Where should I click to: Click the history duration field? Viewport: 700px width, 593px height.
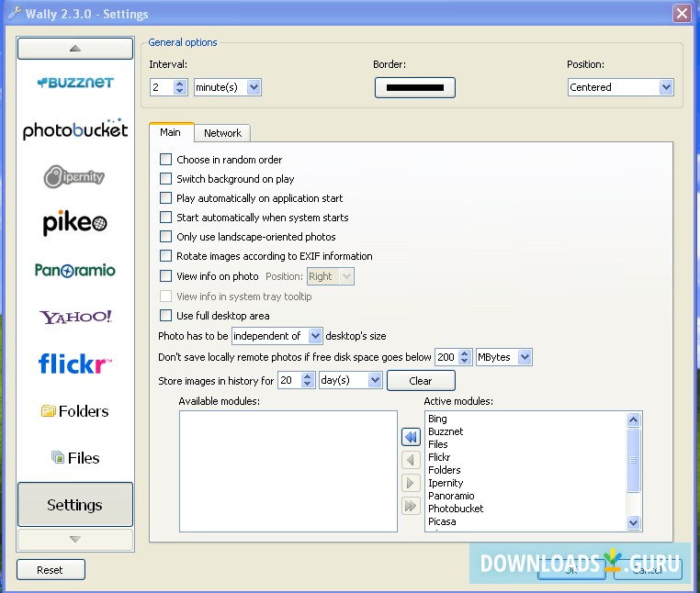[289, 380]
